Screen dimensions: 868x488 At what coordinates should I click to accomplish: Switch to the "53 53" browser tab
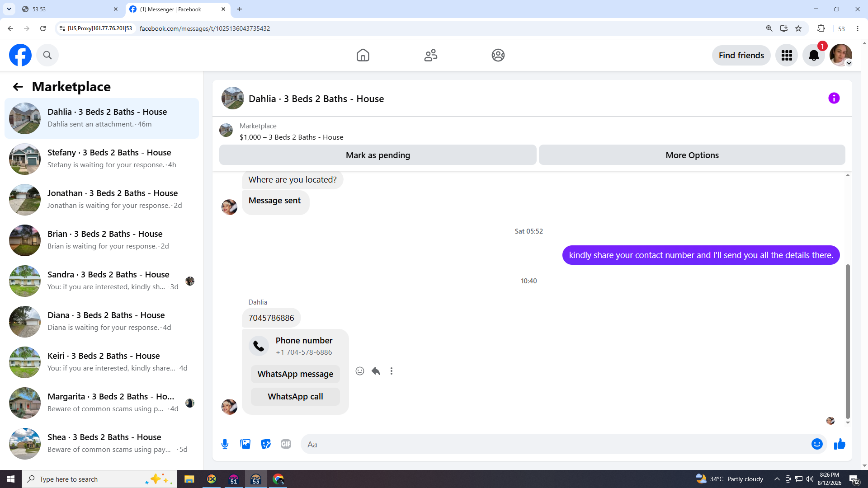(70, 9)
